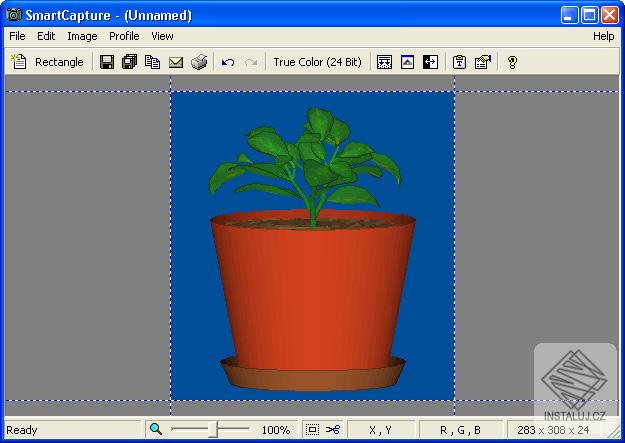Undo the last action

228,62
